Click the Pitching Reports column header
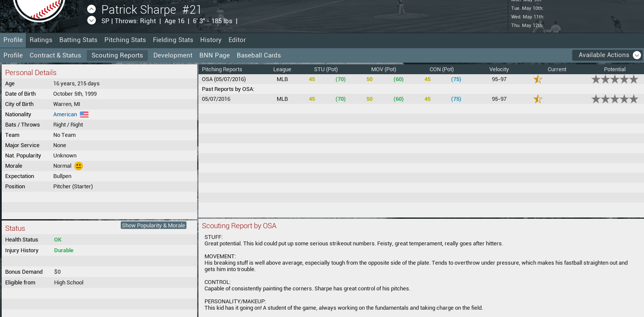The image size is (644, 317). click(x=222, y=69)
